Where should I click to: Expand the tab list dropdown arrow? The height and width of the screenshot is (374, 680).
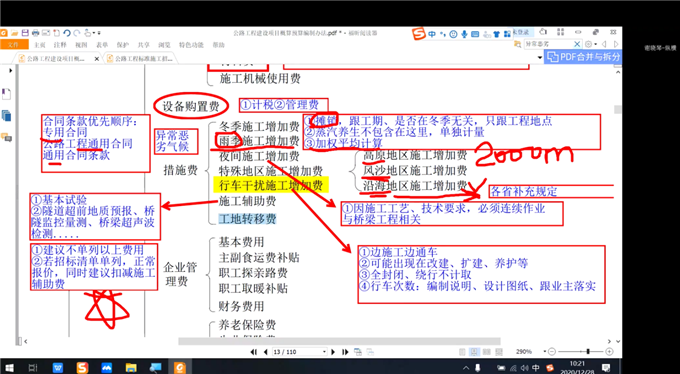tap(540, 57)
